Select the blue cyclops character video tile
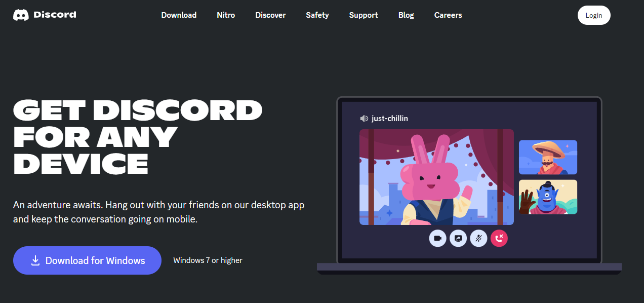The image size is (644, 303). [x=548, y=197]
